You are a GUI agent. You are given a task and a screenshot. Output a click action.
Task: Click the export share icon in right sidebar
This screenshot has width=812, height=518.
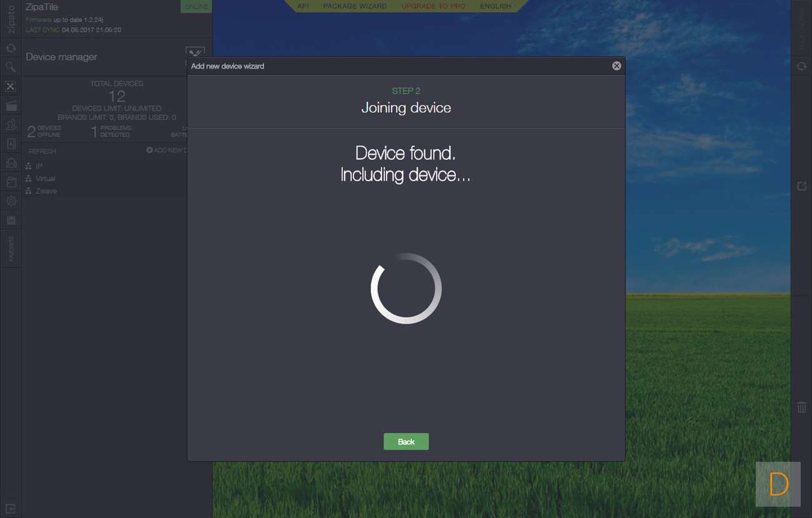[x=801, y=186]
